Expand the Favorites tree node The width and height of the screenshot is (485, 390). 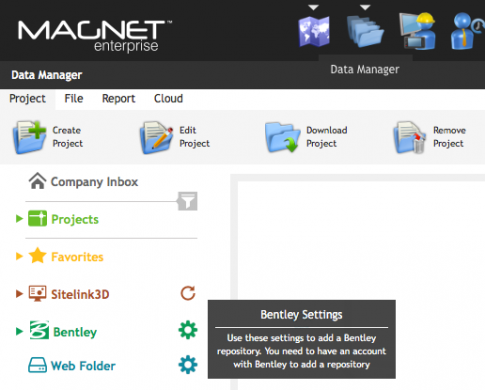[x=19, y=256]
